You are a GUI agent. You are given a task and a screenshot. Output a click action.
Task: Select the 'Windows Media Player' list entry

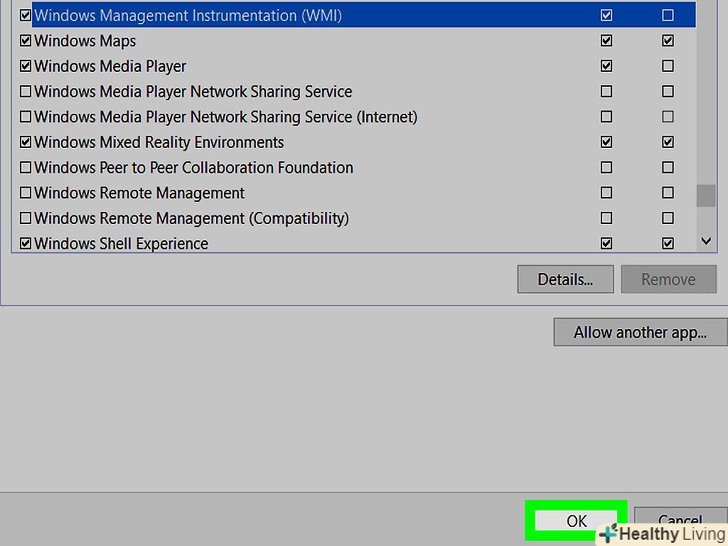(110, 66)
